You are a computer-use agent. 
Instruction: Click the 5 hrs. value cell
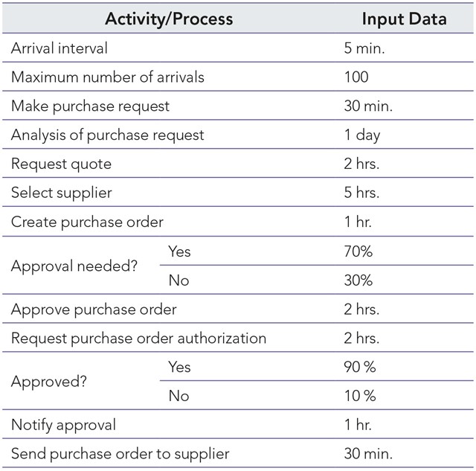[361, 193]
